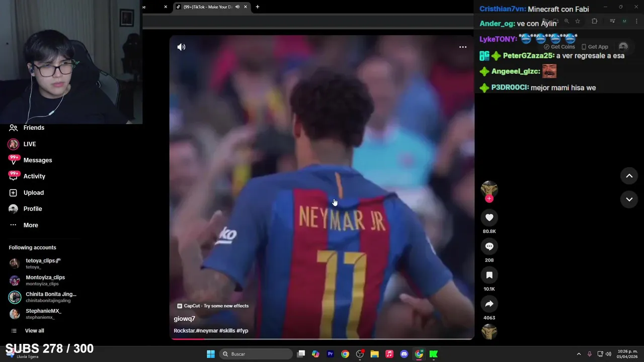644x362 pixels.
Task: Open Friends in the TikTok sidebar
Action: coord(34,128)
